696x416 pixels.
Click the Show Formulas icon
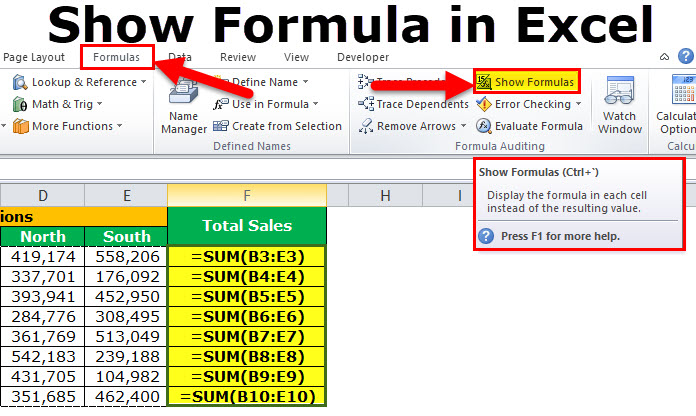(x=484, y=82)
